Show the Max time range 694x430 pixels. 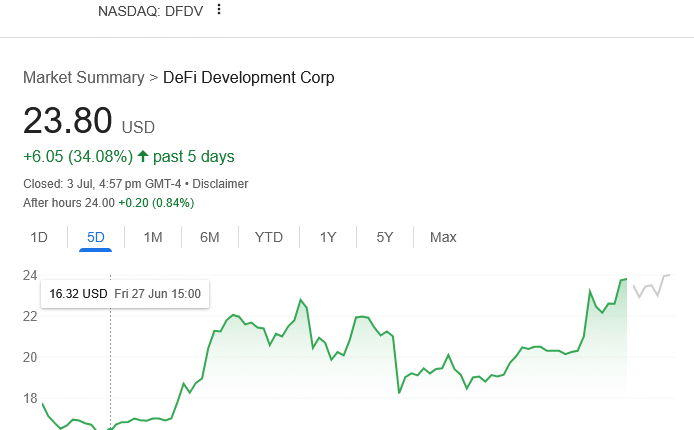(443, 237)
